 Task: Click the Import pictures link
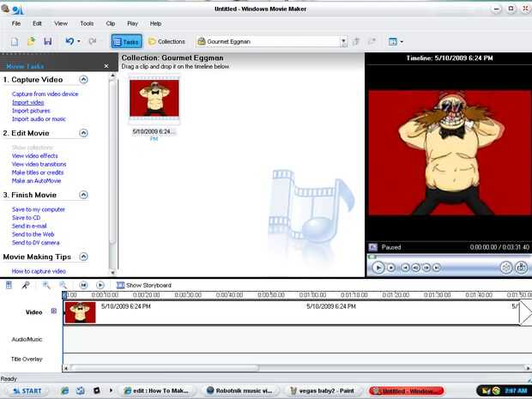coord(31,111)
